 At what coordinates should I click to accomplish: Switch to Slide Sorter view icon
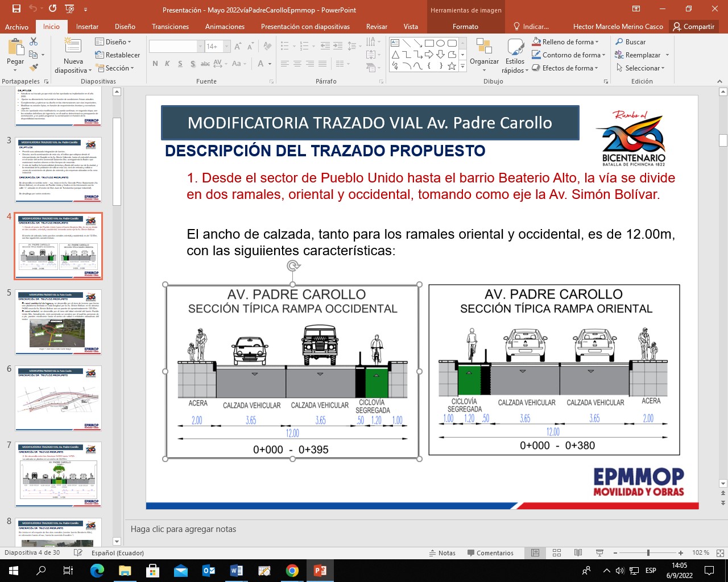point(557,553)
